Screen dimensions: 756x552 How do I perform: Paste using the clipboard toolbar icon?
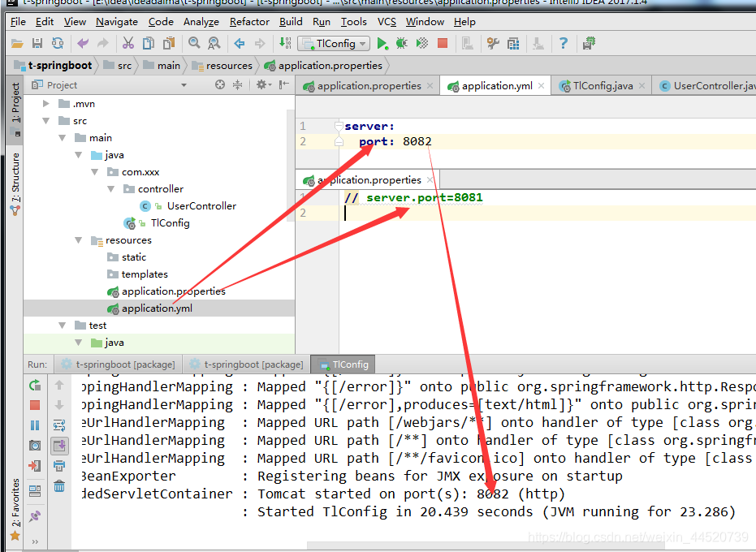coord(169,43)
